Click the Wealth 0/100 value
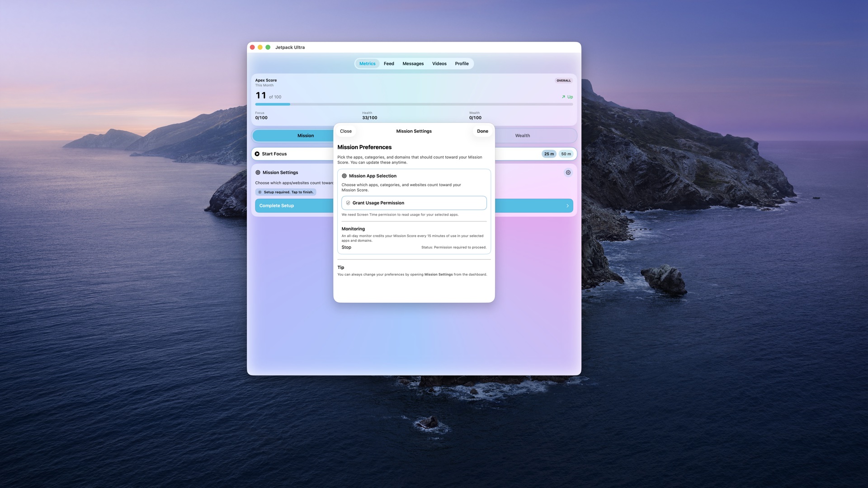This screenshot has height=488, width=868. pos(475,118)
